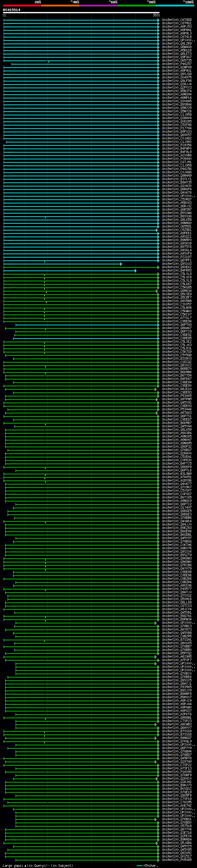Open hit UniRef100_Q9XEK2
Viewport: 197px width, 868px height.
[x=177, y=267]
